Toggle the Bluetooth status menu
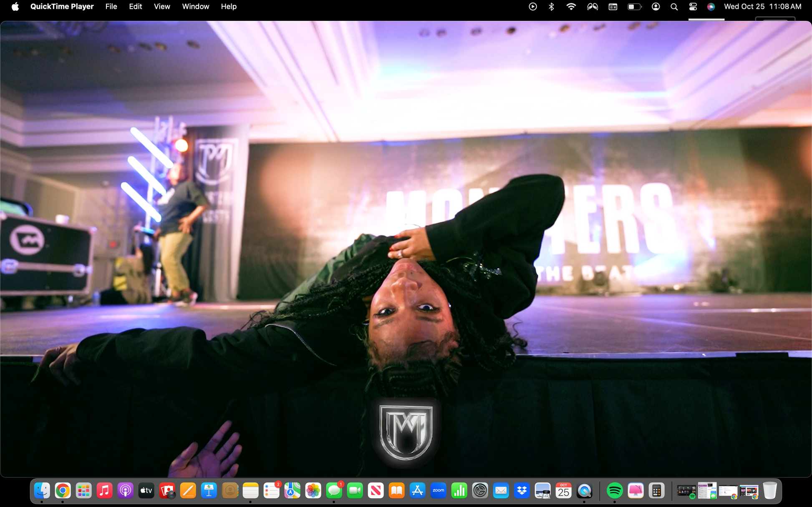The height and width of the screenshot is (507, 812). pos(551,6)
